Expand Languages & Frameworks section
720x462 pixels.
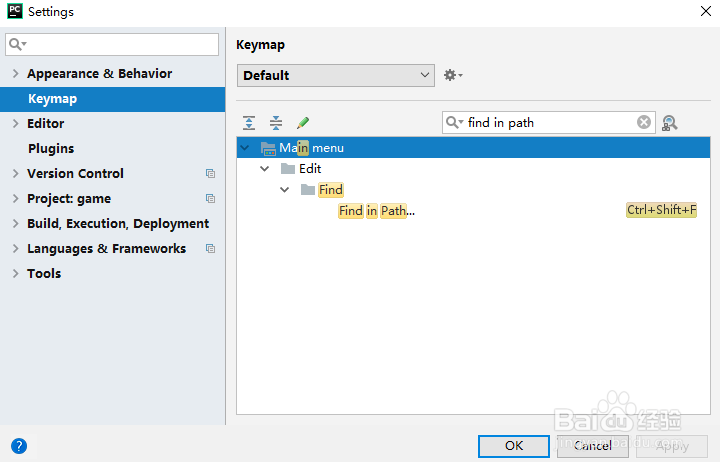pyautogui.click(x=16, y=248)
